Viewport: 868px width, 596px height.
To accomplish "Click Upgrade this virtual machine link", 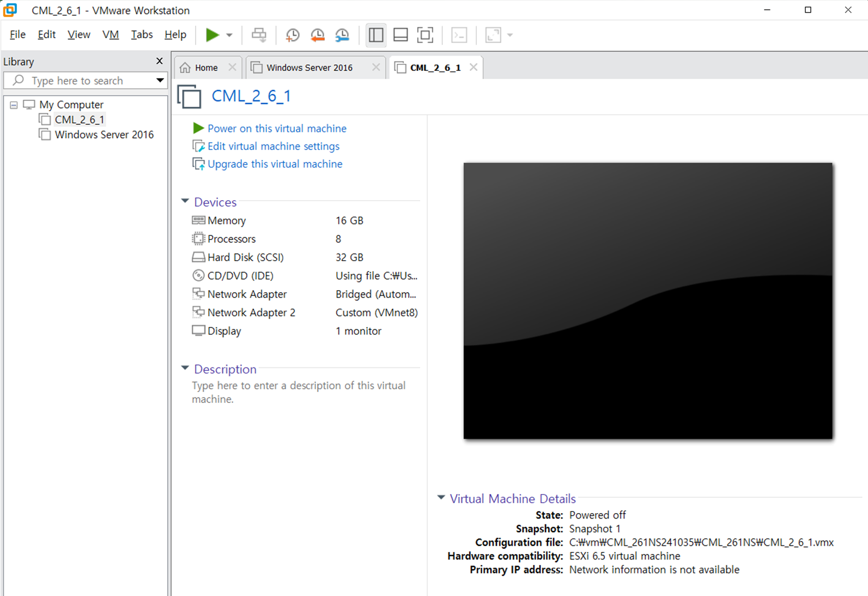I will [x=275, y=164].
